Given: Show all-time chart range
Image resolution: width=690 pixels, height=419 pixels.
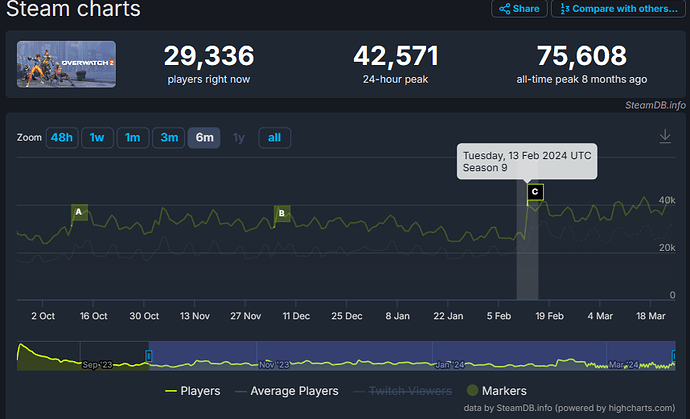Looking at the screenshot, I should pos(275,138).
